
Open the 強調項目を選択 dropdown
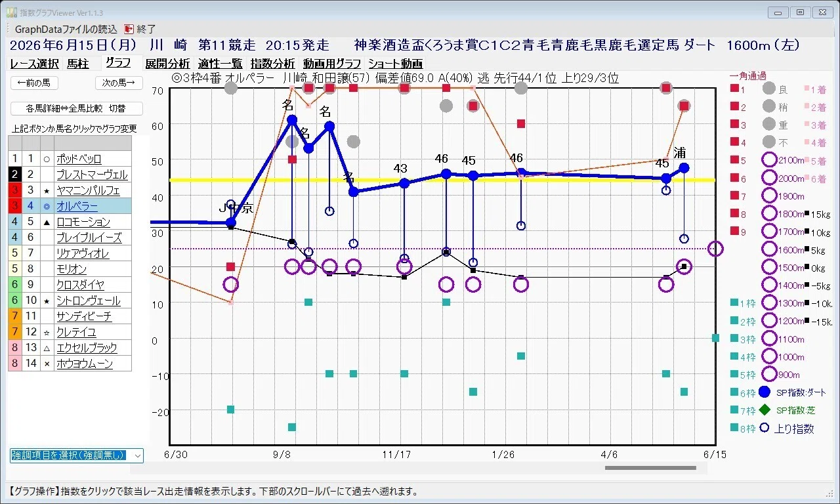(x=76, y=455)
